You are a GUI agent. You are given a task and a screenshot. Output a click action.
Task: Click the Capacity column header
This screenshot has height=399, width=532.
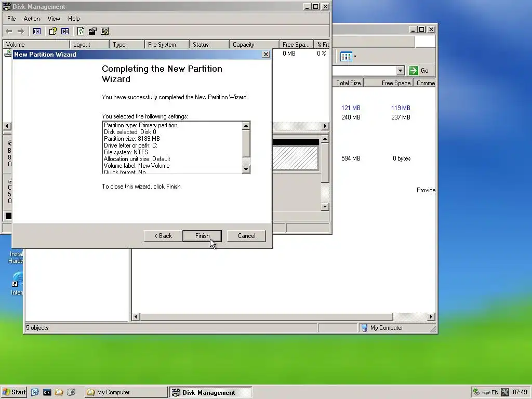click(254, 45)
